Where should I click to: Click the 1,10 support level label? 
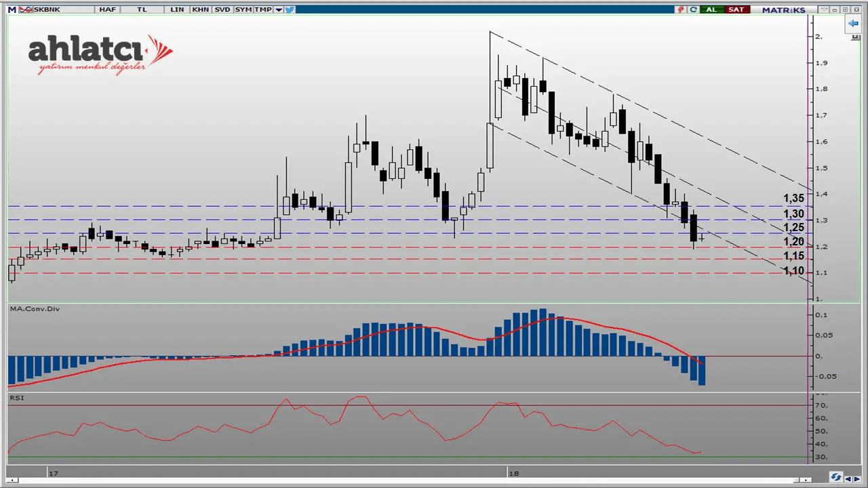793,271
